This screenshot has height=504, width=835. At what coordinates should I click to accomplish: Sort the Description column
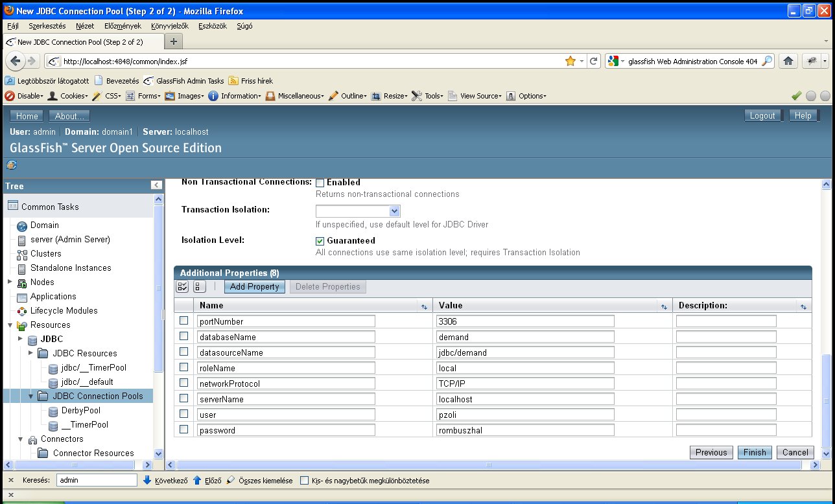(x=803, y=306)
